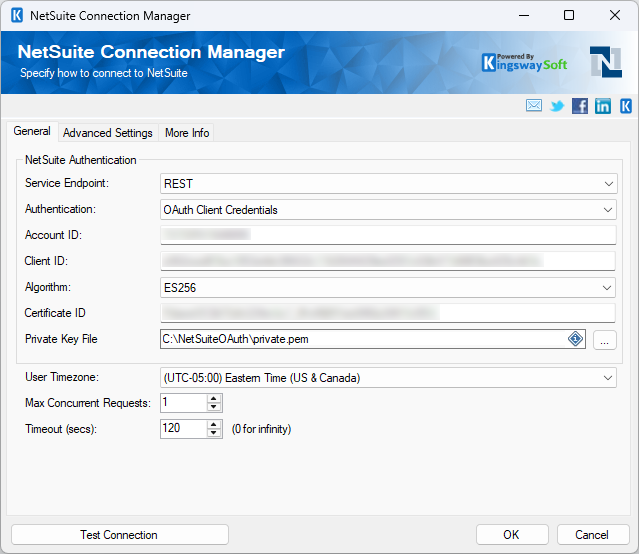Increase Timeout seconds with up arrow
The image size is (639, 554).
point(214,424)
